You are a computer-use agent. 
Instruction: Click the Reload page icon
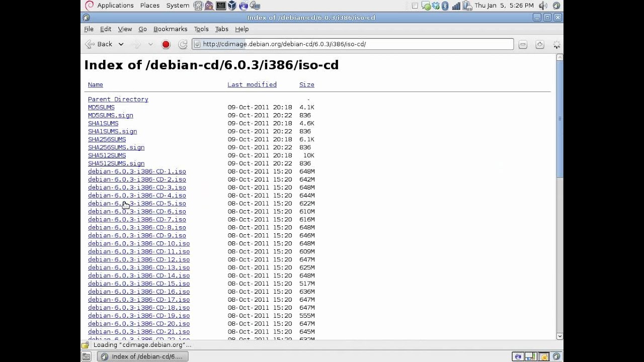pos(183,44)
